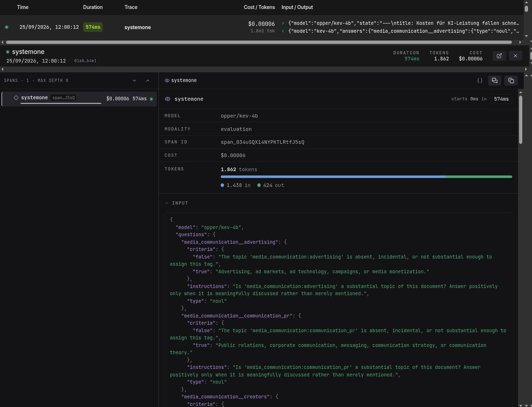Click the output preview line in trace row
Image resolution: width=532 pixels, height=407 pixels.
(x=400, y=31)
